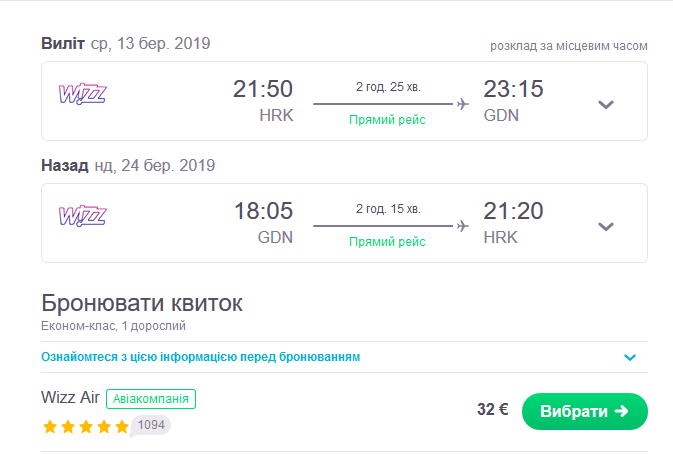Click the airplane icon on the outbound route line
This screenshot has width=673, height=454.
pyautogui.click(x=462, y=103)
